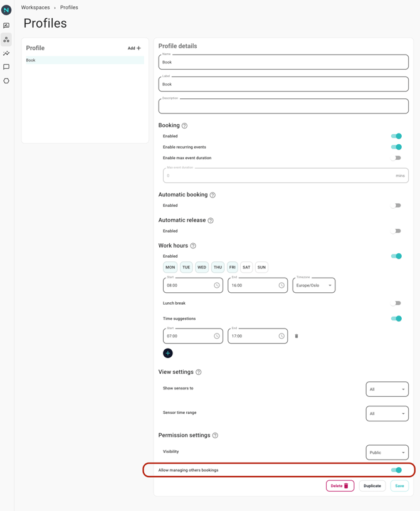Open the analytics chart icon in sidebar
420x511 pixels.
pos(6,53)
